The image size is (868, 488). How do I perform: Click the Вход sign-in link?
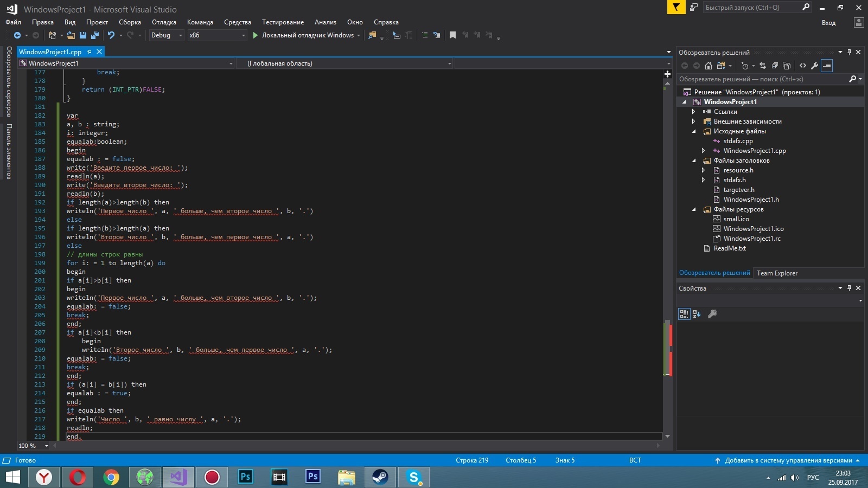828,23
